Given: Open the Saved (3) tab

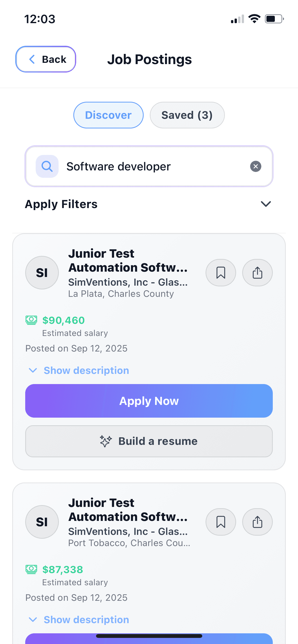Looking at the screenshot, I should 187,115.
